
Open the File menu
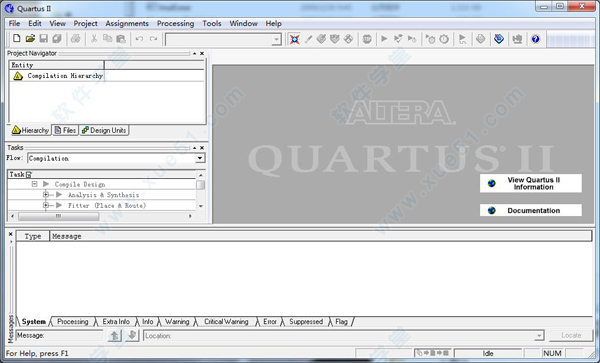click(14, 23)
